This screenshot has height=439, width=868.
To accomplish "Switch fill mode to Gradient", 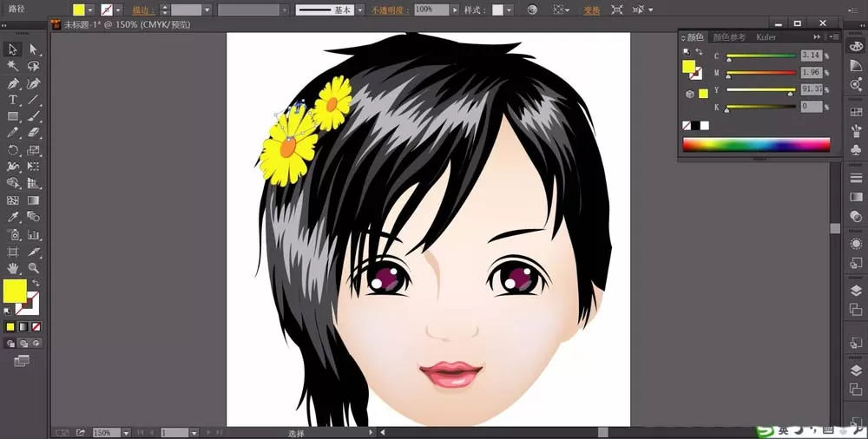I will (23, 326).
